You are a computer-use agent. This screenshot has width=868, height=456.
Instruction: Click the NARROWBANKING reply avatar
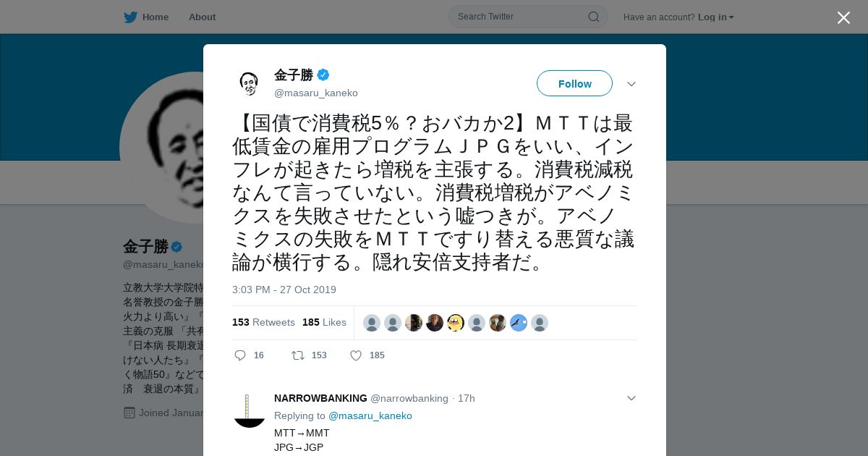(x=250, y=410)
